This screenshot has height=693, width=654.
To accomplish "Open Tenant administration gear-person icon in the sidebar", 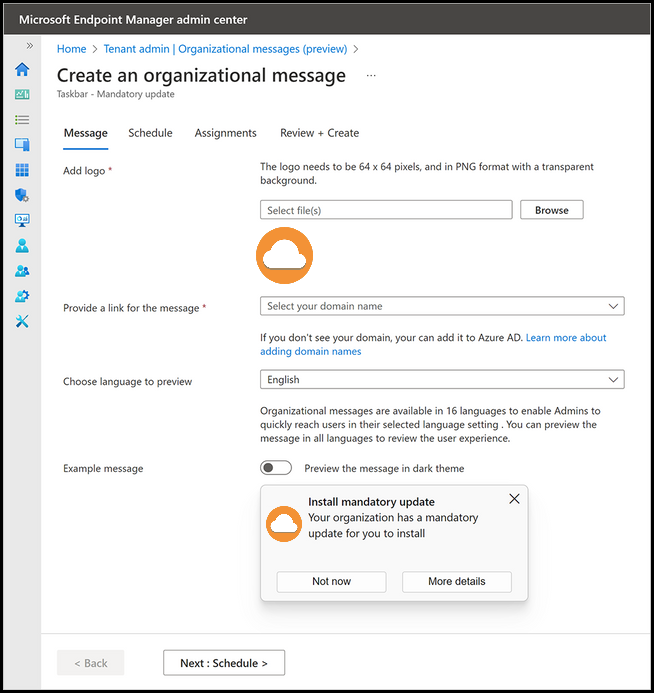I will [22, 296].
